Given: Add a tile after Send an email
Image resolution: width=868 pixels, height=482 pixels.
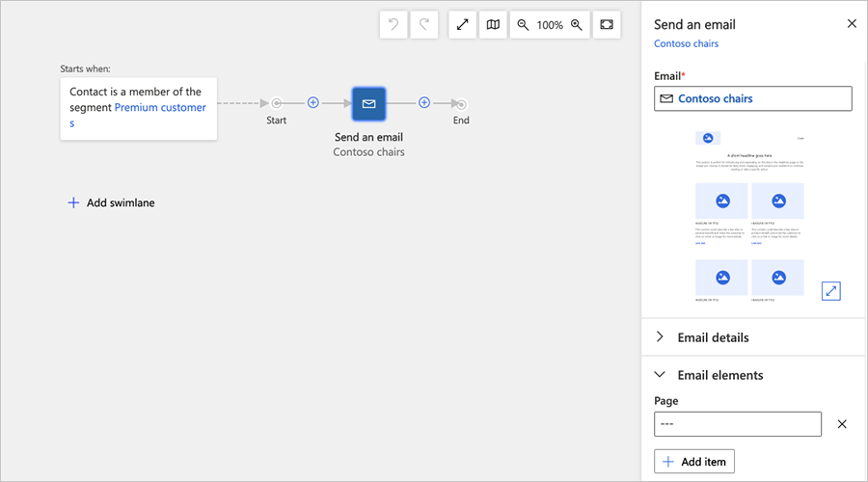Looking at the screenshot, I should [423, 103].
